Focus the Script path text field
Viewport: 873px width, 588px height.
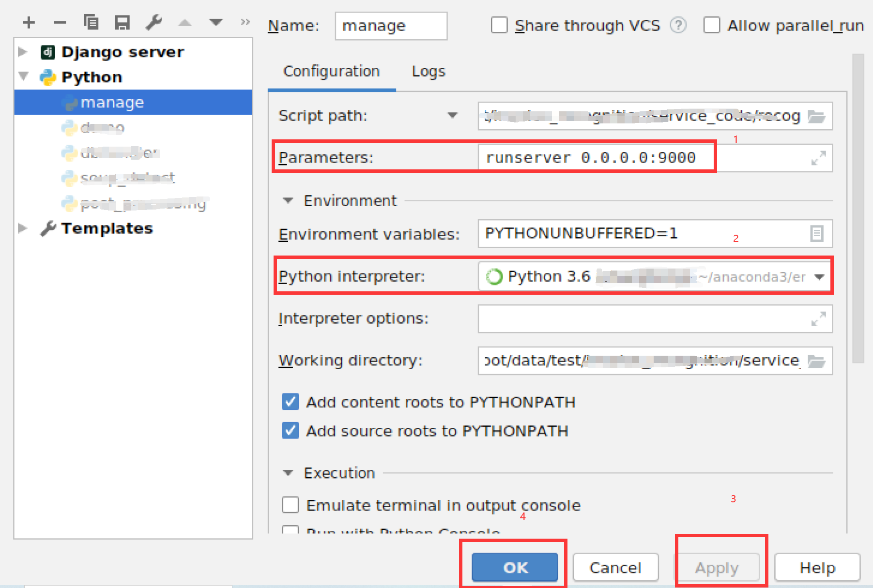(x=655, y=116)
